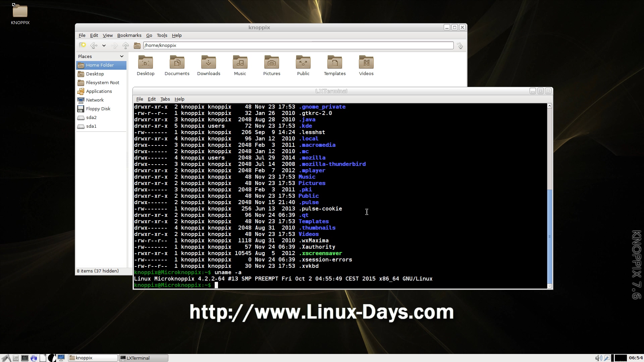Switch to LXTerminal window taskbar button
The width and height of the screenshot is (644, 362).
click(144, 358)
